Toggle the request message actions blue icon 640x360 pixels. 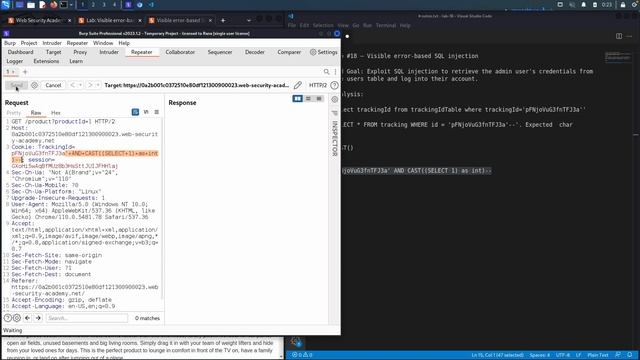[x=135, y=112]
